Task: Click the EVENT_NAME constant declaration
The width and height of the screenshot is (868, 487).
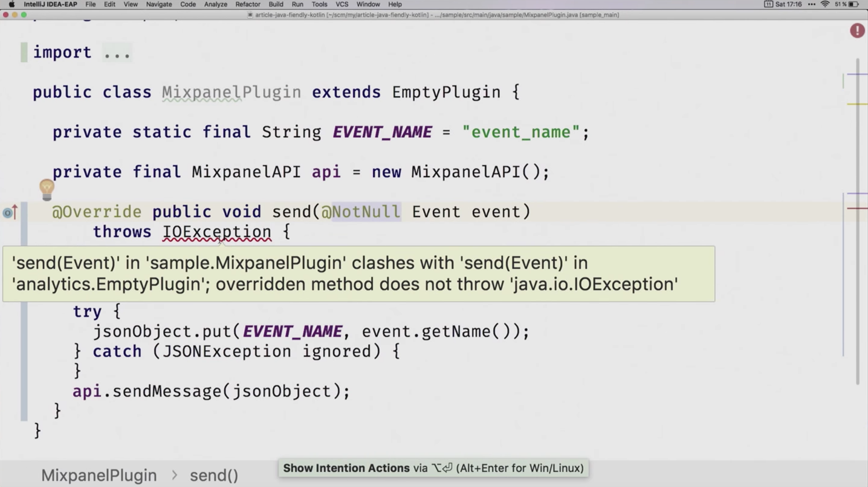Action: click(x=382, y=132)
